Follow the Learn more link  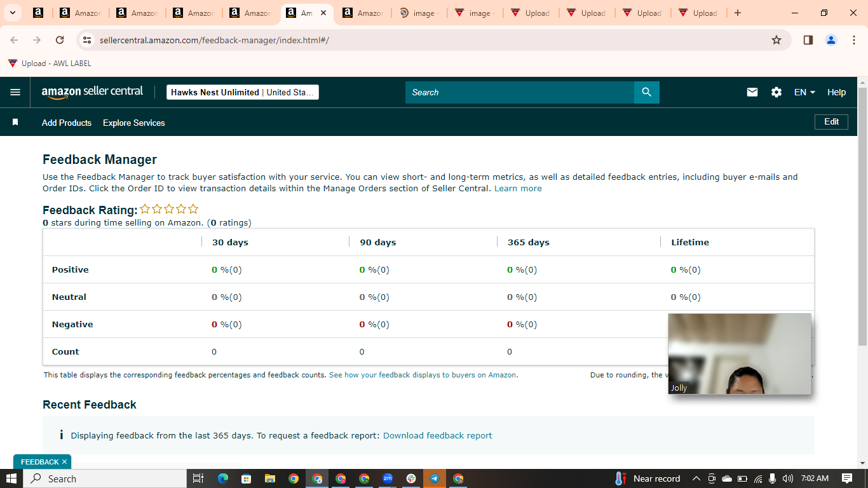[518, 189]
